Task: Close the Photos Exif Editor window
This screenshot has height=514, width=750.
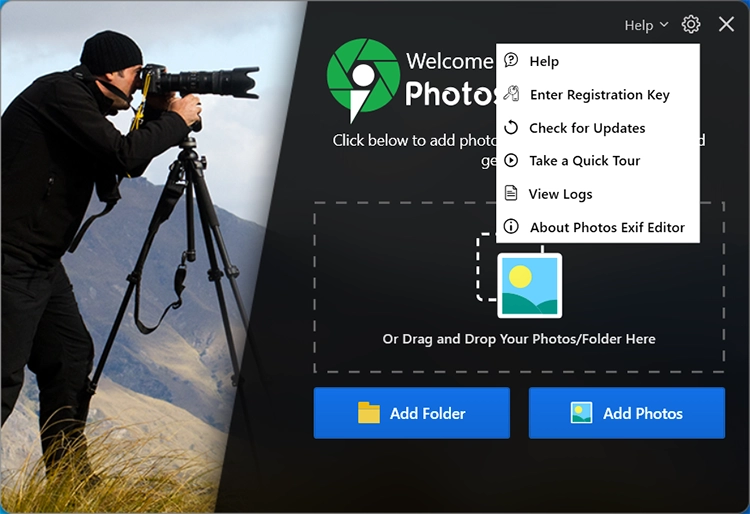Action: pos(726,25)
